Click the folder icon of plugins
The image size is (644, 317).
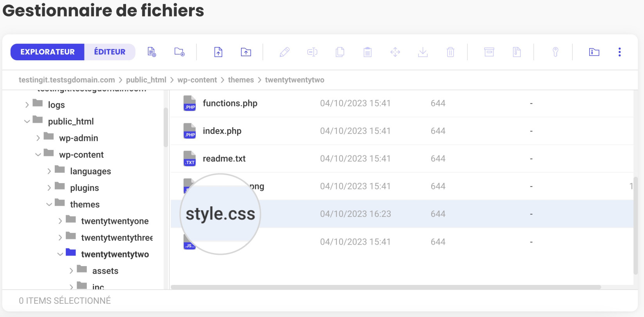(60, 186)
